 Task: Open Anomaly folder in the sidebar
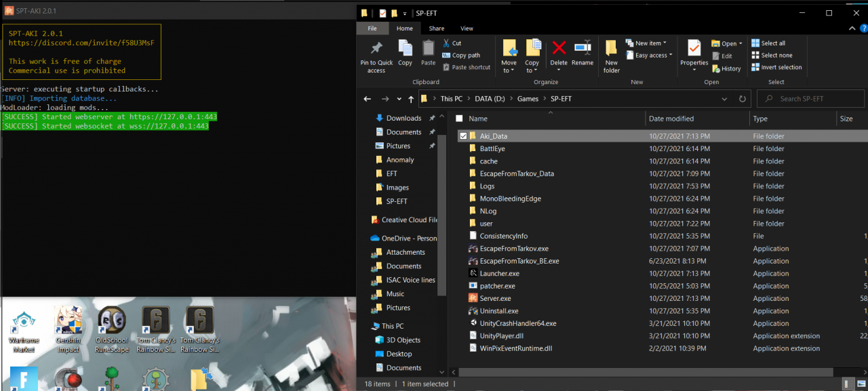(x=400, y=160)
